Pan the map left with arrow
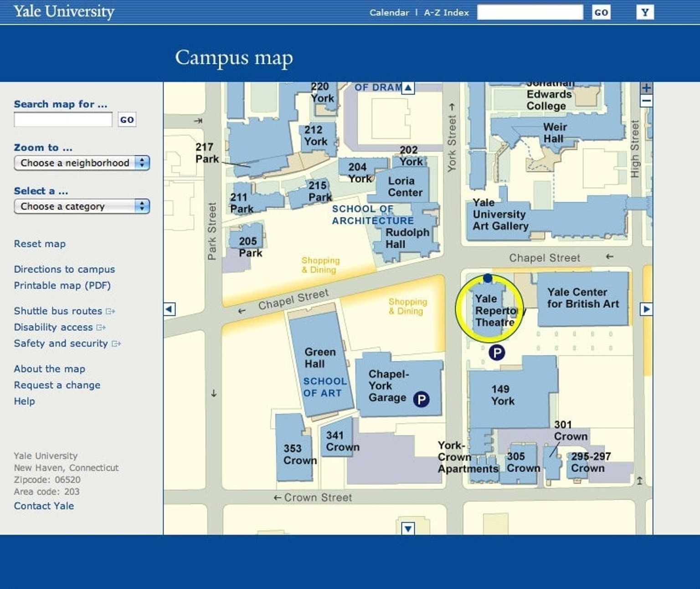Image resolution: width=700 pixels, height=589 pixels. [x=169, y=309]
